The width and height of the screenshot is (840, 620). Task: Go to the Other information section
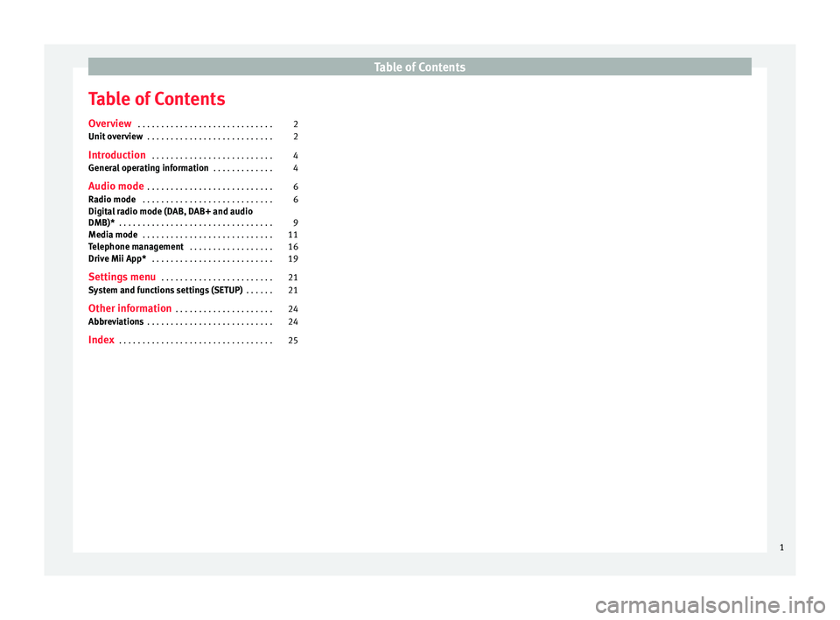click(130, 309)
